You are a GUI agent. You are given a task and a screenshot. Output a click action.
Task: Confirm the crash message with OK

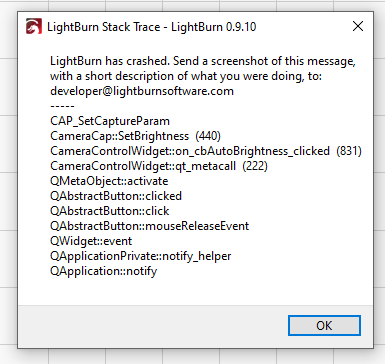coord(324,325)
